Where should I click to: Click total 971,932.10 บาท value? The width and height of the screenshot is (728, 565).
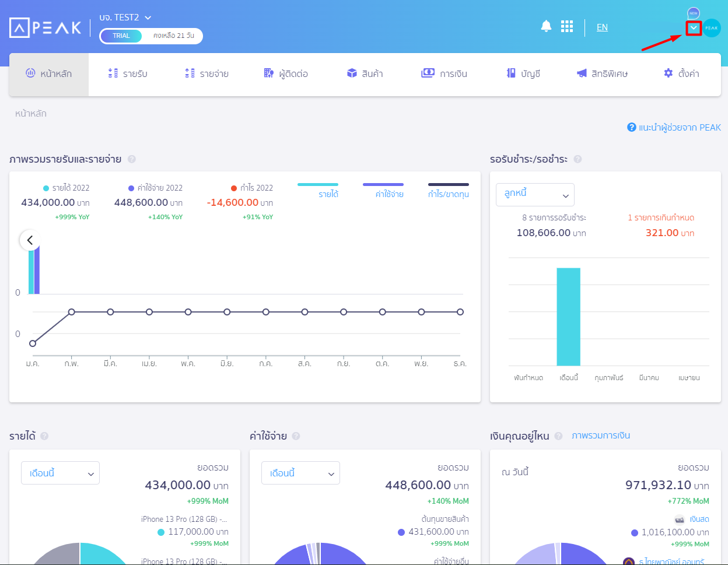tap(667, 485)
